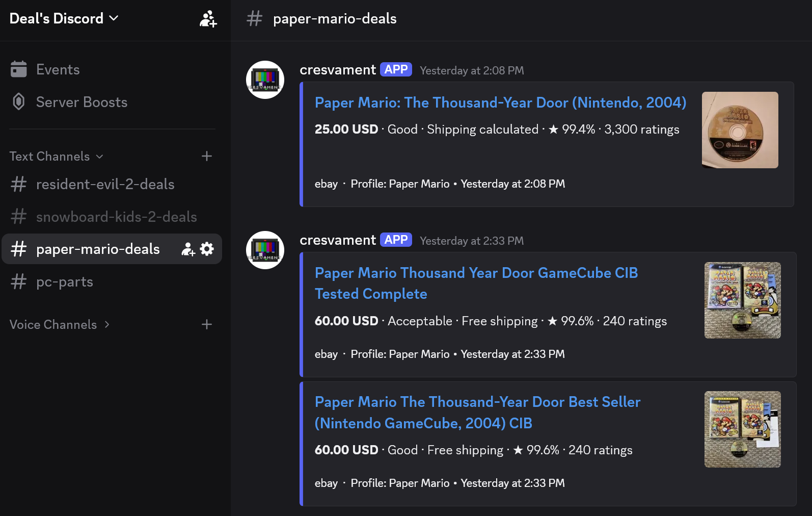
Task: Click the Yesterday at 2:08 PM message timestamp
Action: tap(472, 70)
